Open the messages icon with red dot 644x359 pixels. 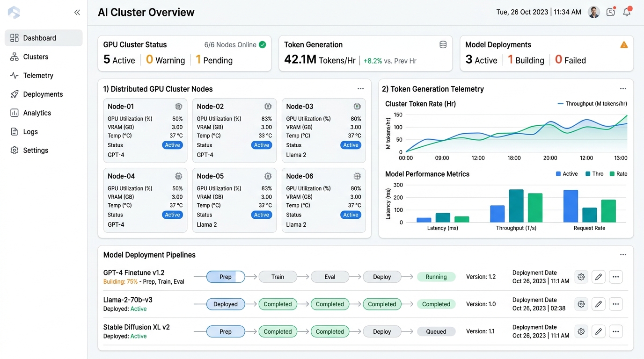point(610,12)
